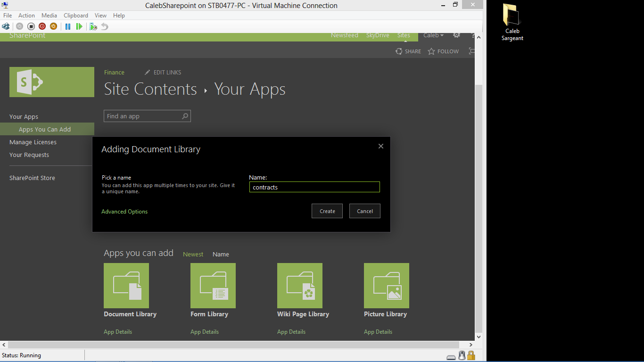Viewport: 644px width, 362px height.
Task: Click the mouse icon in the status bar
Action: 462,356
